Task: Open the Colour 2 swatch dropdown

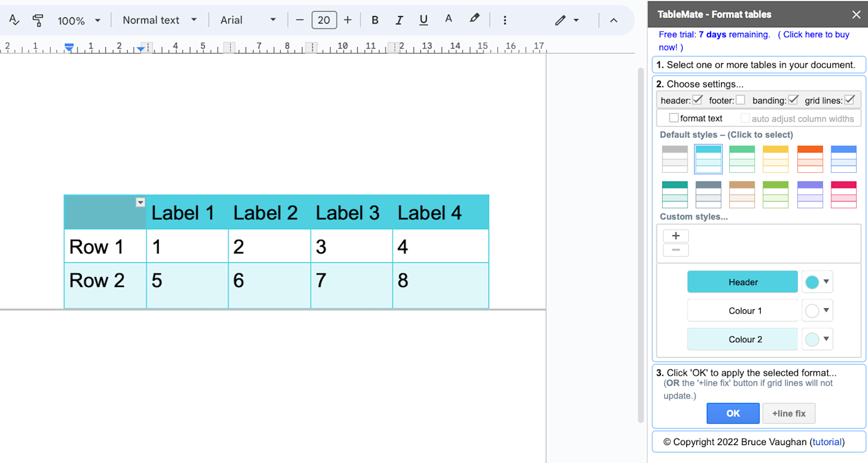Action: tap(817, 339)
